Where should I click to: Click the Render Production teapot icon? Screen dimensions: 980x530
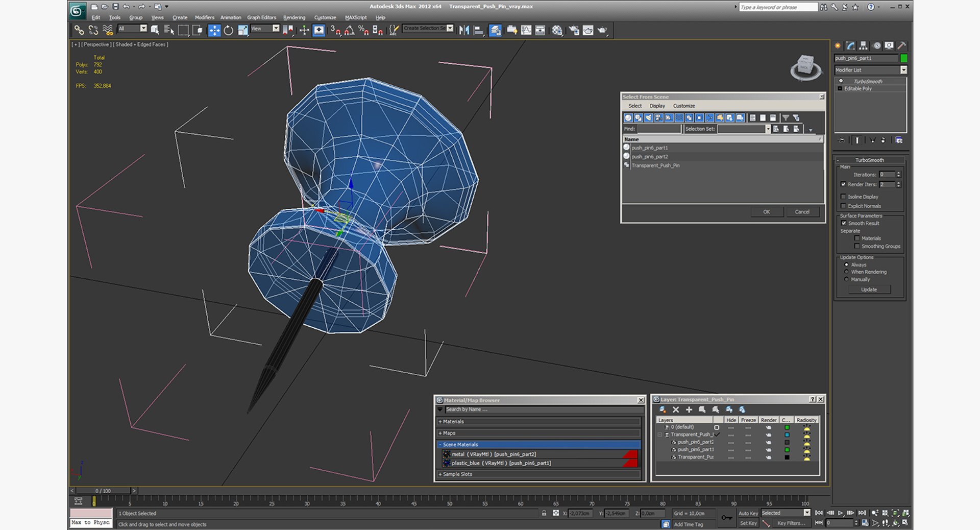coord(602,31)
